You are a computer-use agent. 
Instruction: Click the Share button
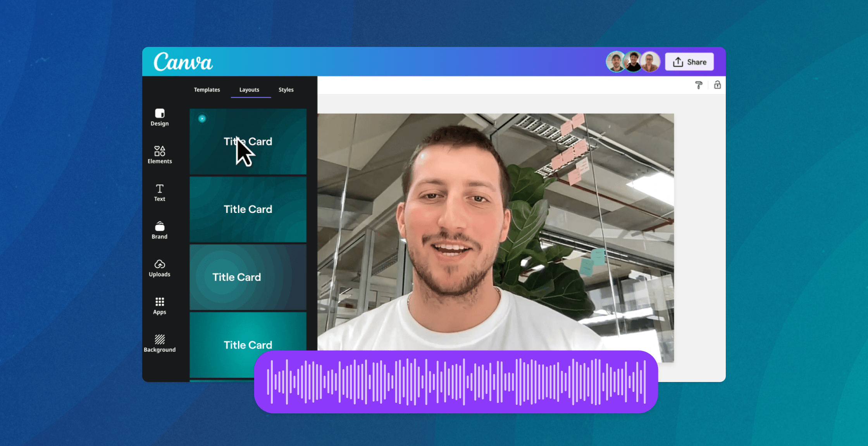pyautogui.click(x=689, y=62)
